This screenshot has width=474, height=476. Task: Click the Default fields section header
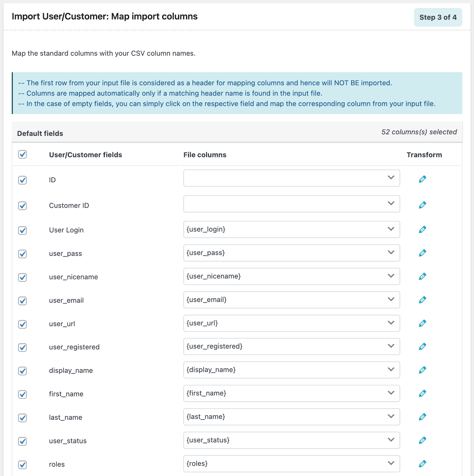click(x=40, y=134)
